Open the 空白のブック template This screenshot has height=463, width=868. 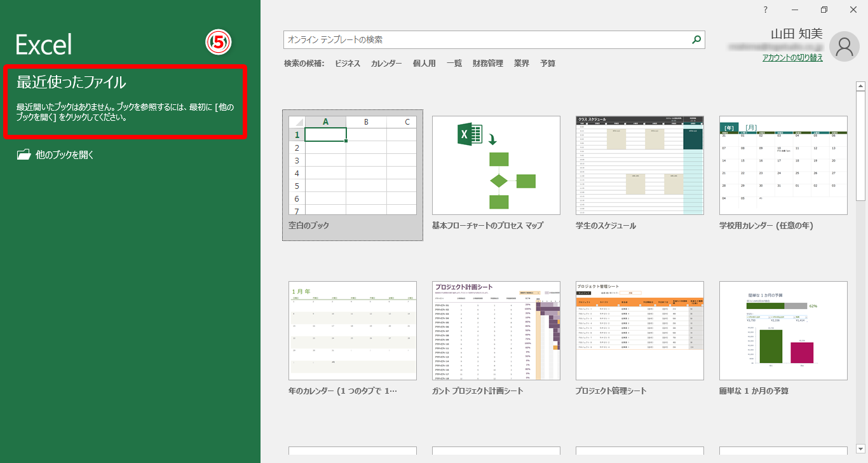click(x=353, y=175)
